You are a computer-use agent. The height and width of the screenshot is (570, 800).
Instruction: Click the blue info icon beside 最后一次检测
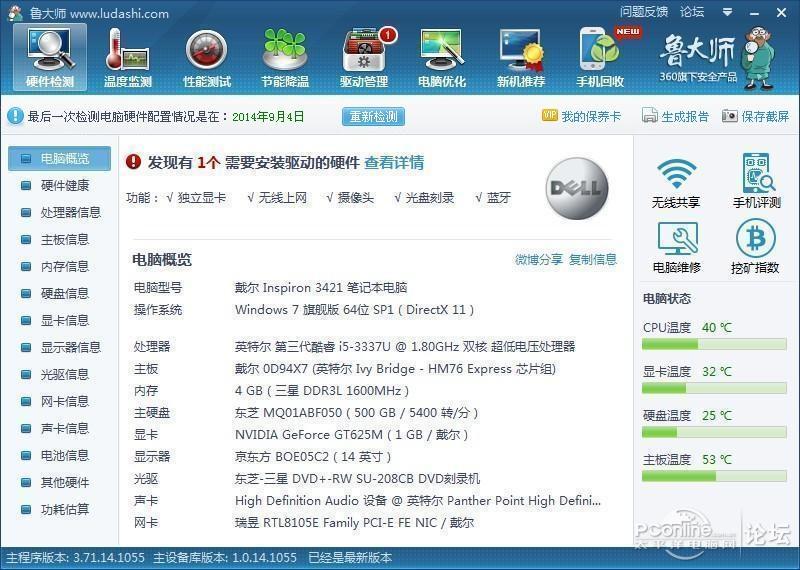click(15, 116)
